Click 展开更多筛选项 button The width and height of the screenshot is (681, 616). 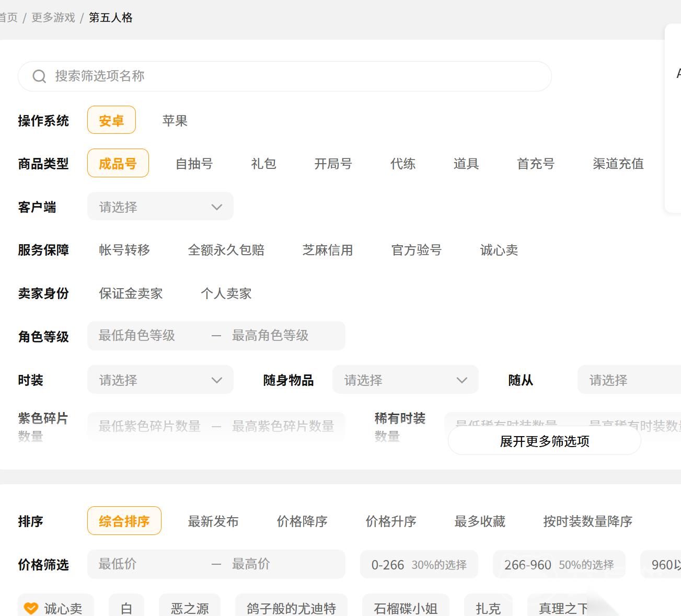pyautogui.click(x=544, y=441)
